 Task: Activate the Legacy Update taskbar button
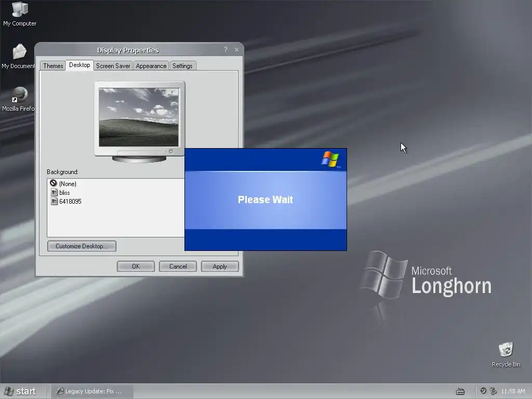pyautogui.click(x=92, y=391)
